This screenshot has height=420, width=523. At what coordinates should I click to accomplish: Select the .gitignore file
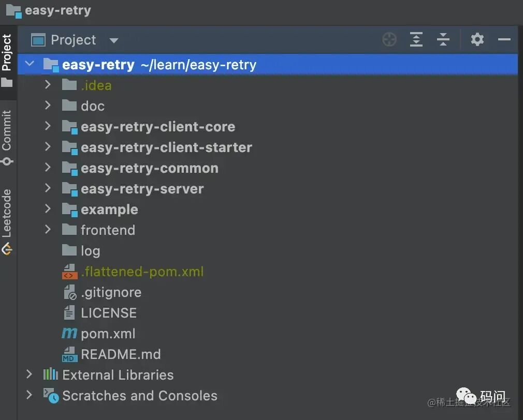(111, 292)
